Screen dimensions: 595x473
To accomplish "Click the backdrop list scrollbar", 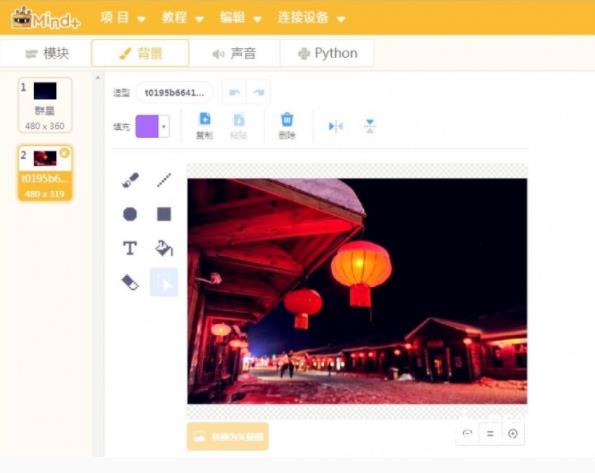I will click(98, 265).
